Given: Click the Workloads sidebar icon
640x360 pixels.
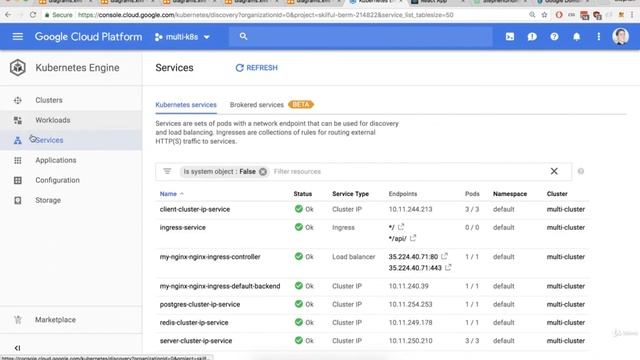Looking at the screenshot, I should [18, 120].
